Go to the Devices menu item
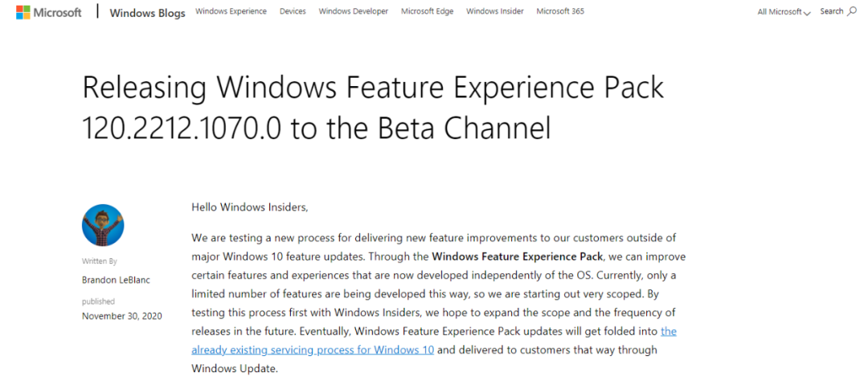The height and width of the screenshot is (377, 868). [x=293, y=11]
